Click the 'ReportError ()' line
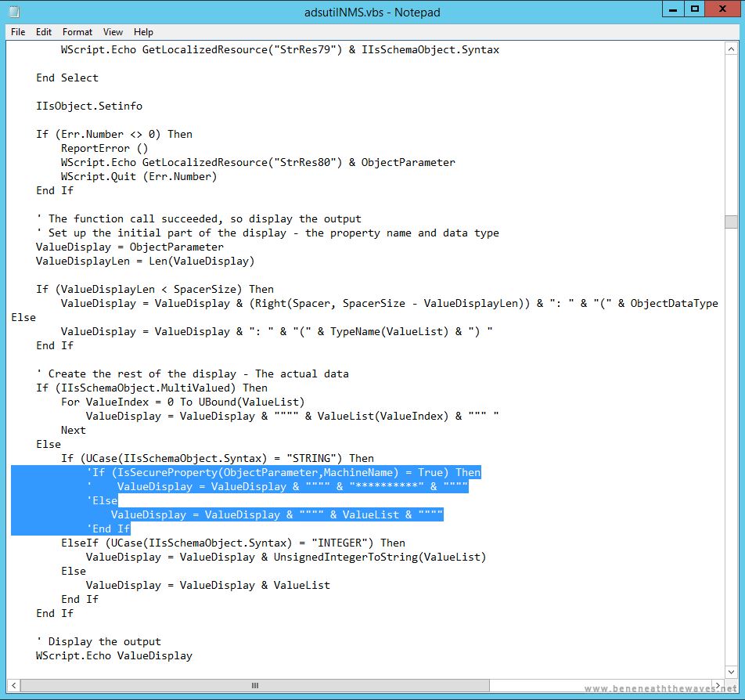The height and width of the screenshot is (700, 745). (x=105, y=148)
